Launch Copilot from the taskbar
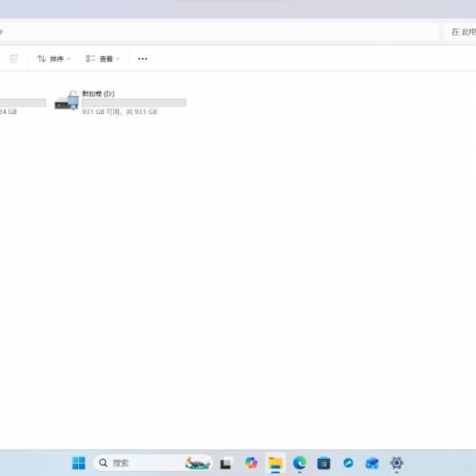 (251, 463)
